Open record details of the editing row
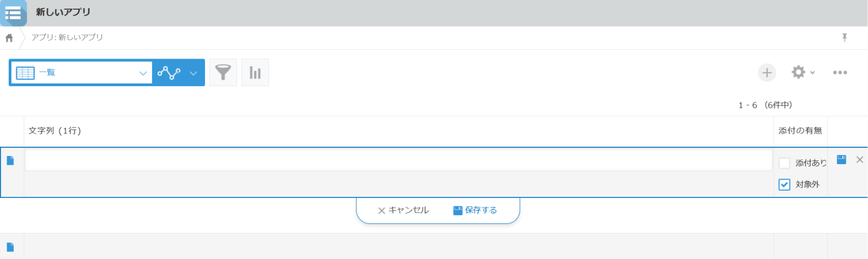 10,161
